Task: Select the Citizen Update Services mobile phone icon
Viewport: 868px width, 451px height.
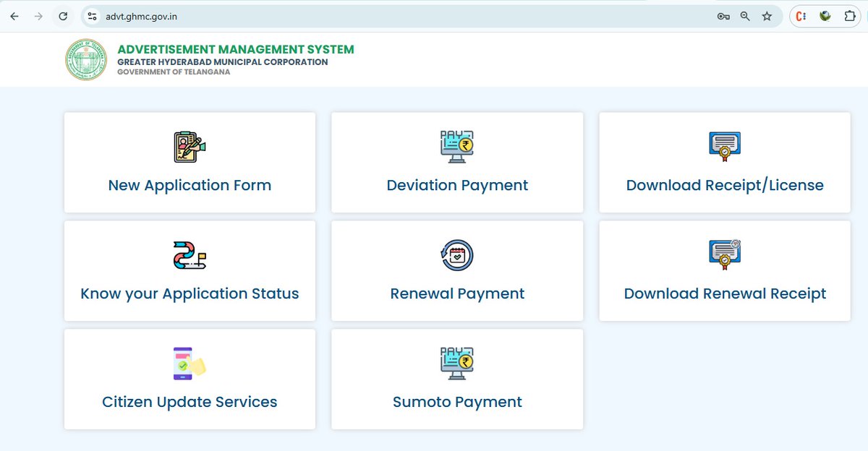Action: coord(190,361)
